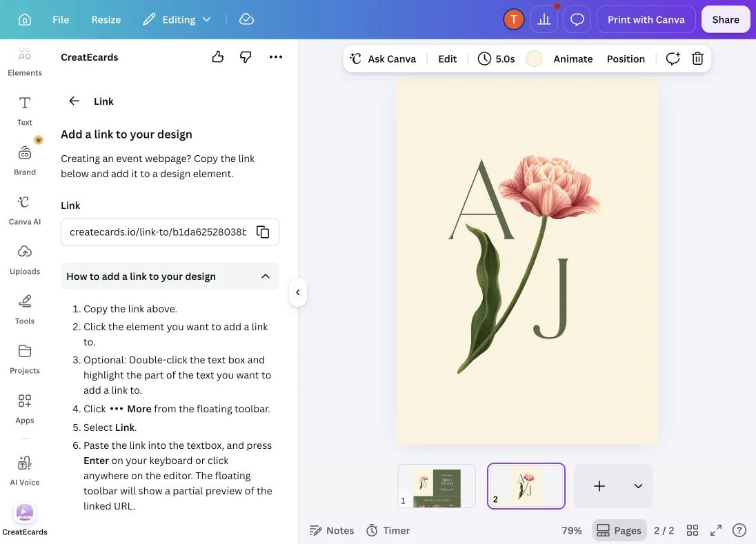Open the analytics bar chart icon

click(x=544, y=20)
